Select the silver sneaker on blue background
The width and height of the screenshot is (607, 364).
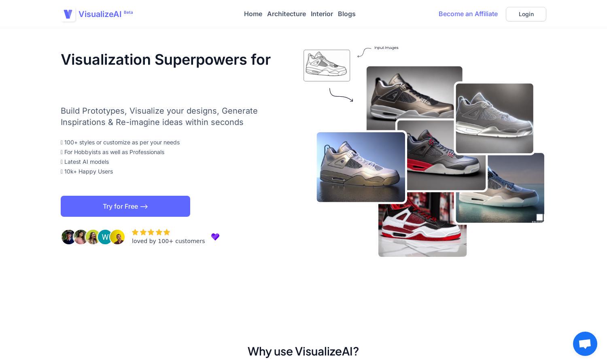pyautogui.click(x=361, y=167)
